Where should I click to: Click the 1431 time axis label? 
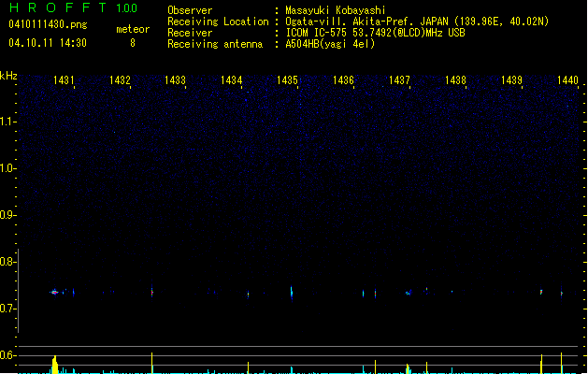(x=64, y=79)
